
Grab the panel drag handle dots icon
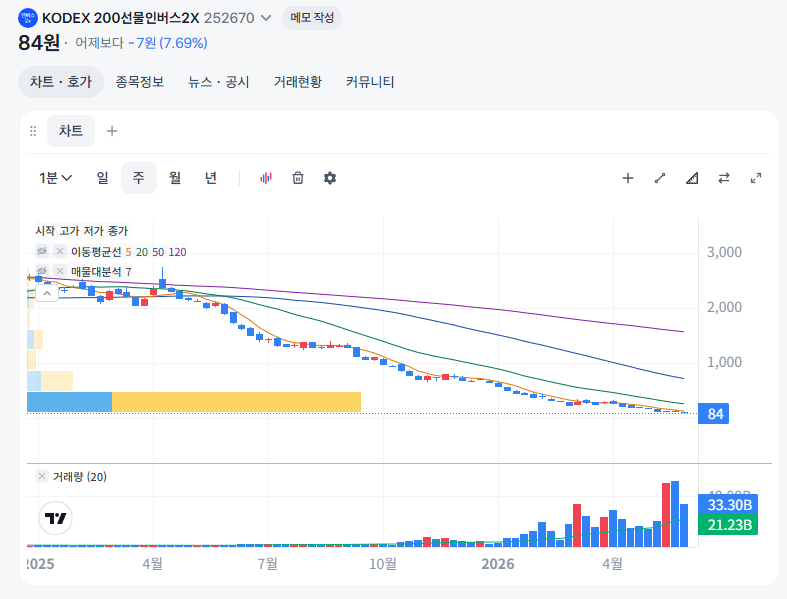coord(33,131)
